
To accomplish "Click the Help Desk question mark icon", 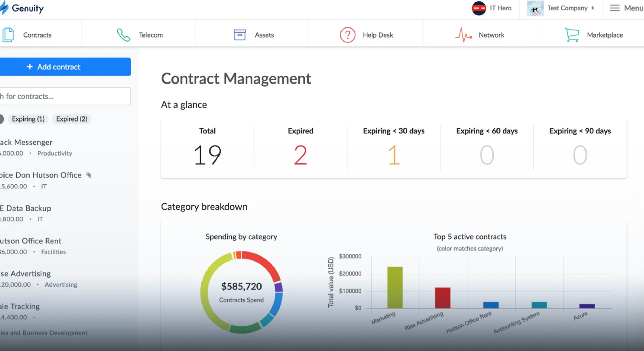I will 347,35.
